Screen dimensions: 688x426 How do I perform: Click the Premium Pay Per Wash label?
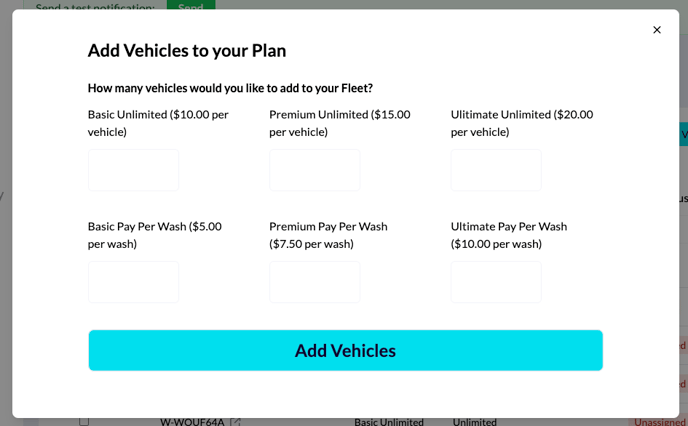click(x=328, y=235)
